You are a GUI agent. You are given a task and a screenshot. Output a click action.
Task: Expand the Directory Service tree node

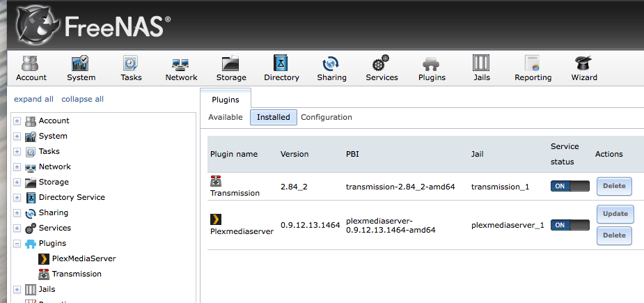tap(17, 198)
